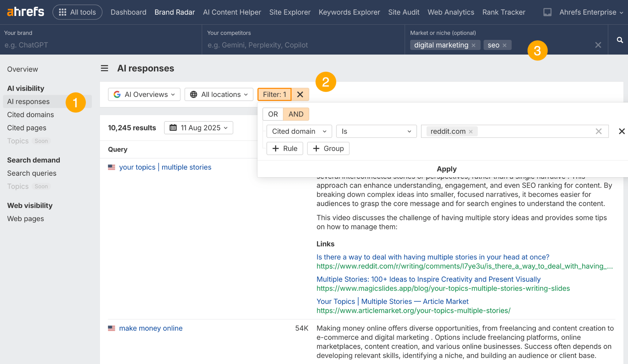Click the Apply button to run the filter

click(x=446, y=169)
